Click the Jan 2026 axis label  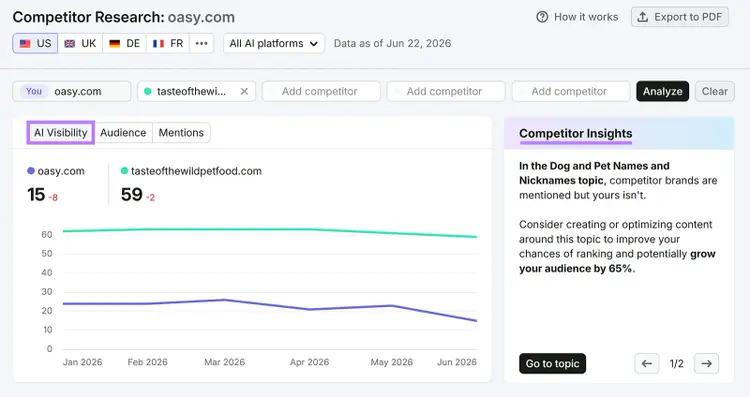82,362
